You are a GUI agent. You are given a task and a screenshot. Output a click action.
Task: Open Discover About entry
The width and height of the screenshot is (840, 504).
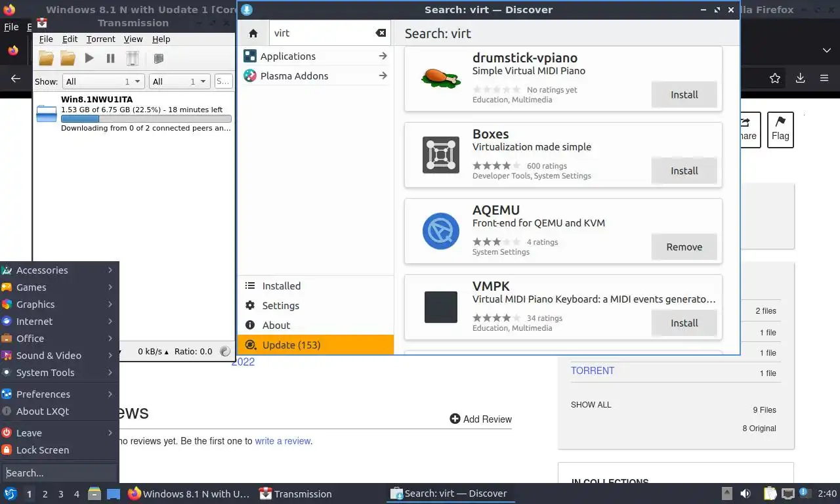316,325
